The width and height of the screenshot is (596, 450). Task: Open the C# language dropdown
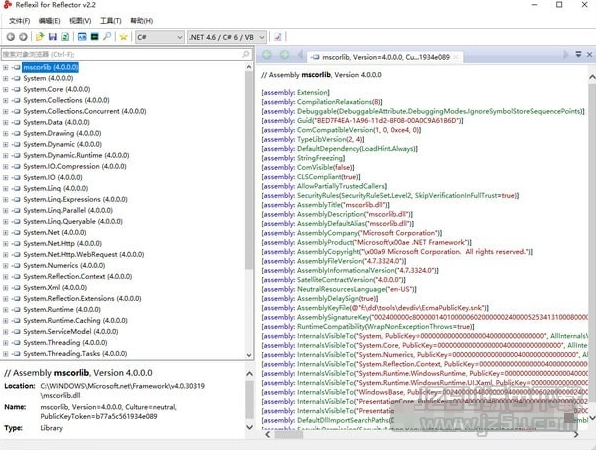[x=160, y=37]
